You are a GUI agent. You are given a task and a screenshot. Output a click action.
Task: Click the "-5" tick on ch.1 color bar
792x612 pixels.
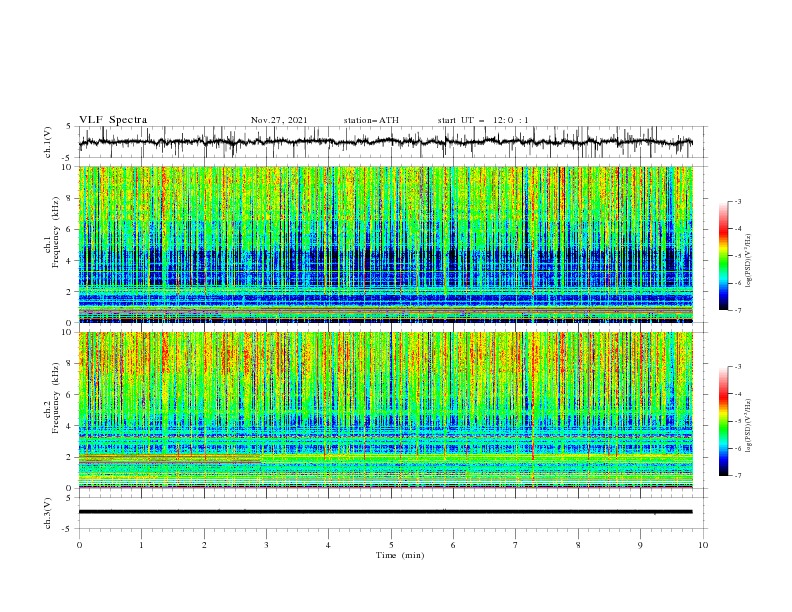coord(738,256)
